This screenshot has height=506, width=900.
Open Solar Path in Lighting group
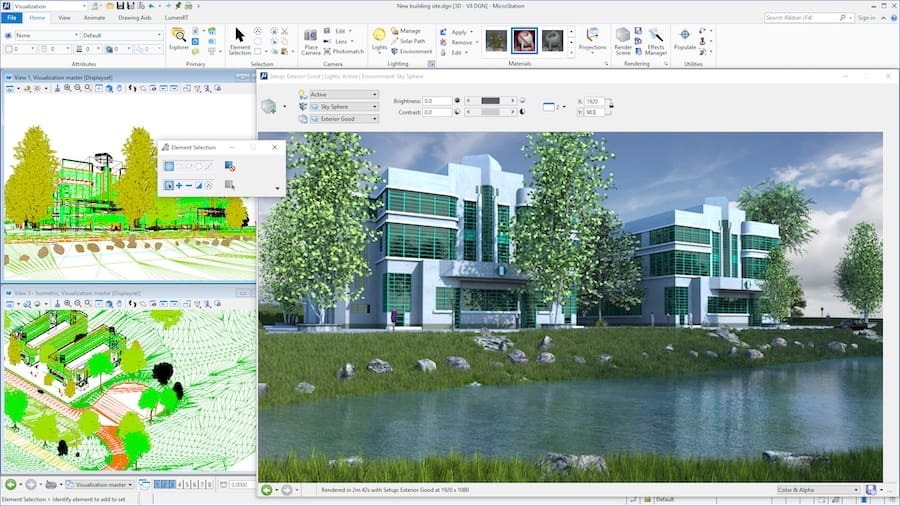pyautogui.click(x=408, y=41)
